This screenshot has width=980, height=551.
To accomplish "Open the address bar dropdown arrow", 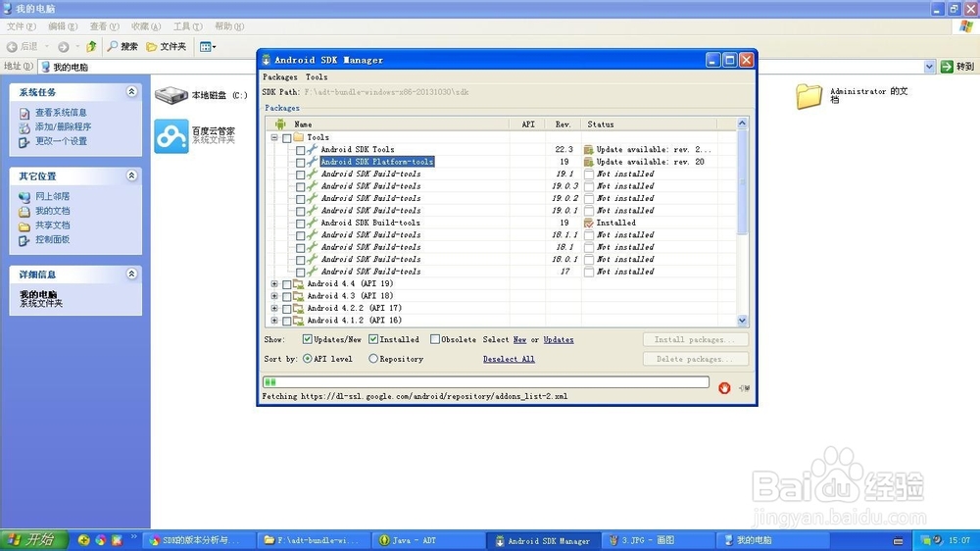I will [x=929, y=67].
